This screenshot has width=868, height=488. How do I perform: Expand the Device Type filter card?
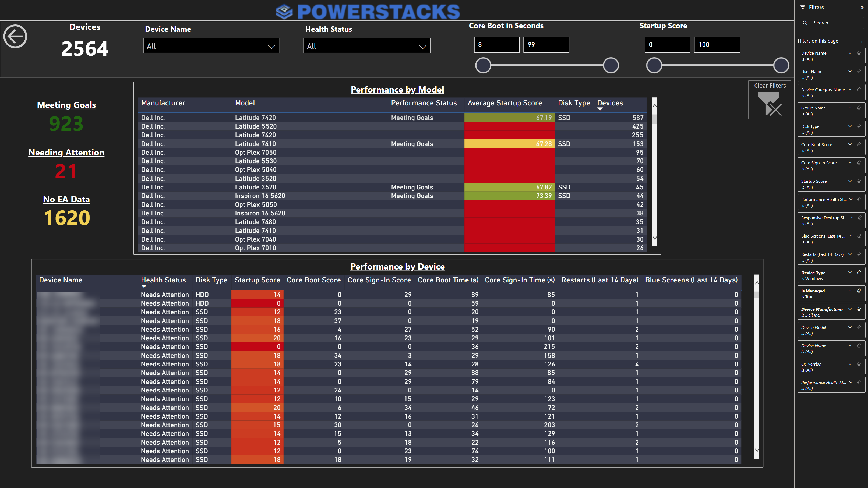tap(850, 272)
